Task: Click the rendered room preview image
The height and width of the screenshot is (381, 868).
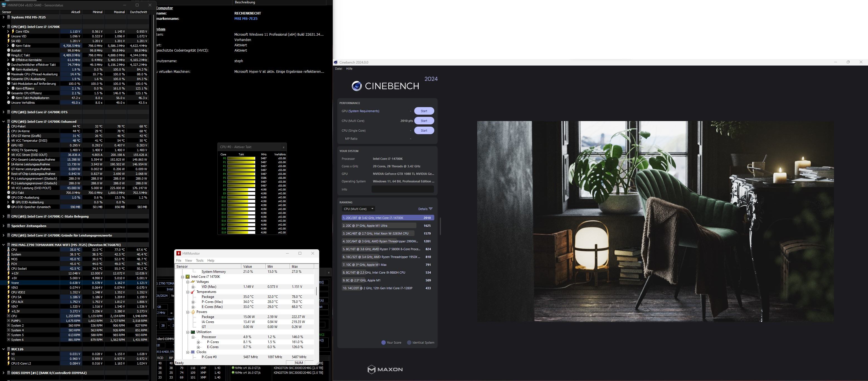Action: 655,221
